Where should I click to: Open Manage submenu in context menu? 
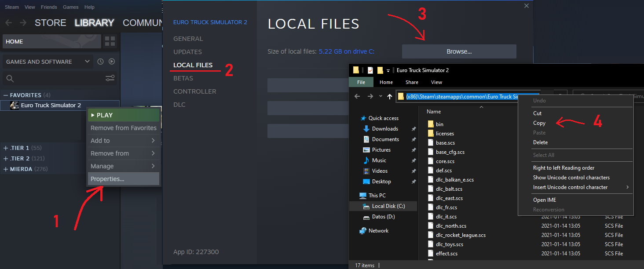click(124, 166)
